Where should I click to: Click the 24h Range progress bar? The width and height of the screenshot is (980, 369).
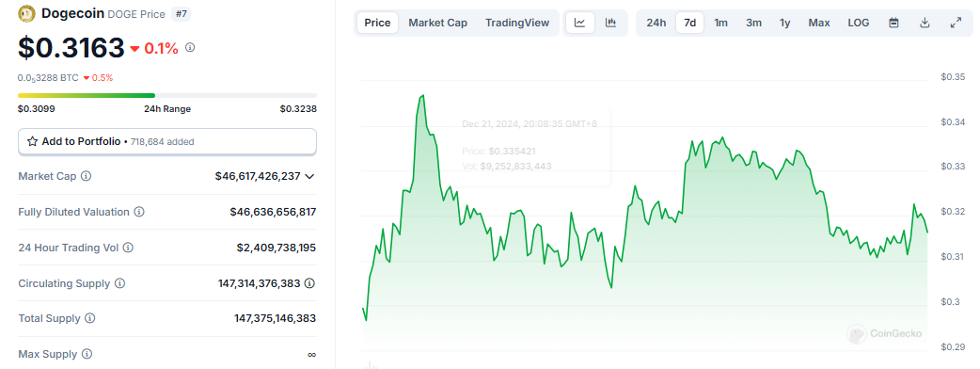(x=167, y=96)
